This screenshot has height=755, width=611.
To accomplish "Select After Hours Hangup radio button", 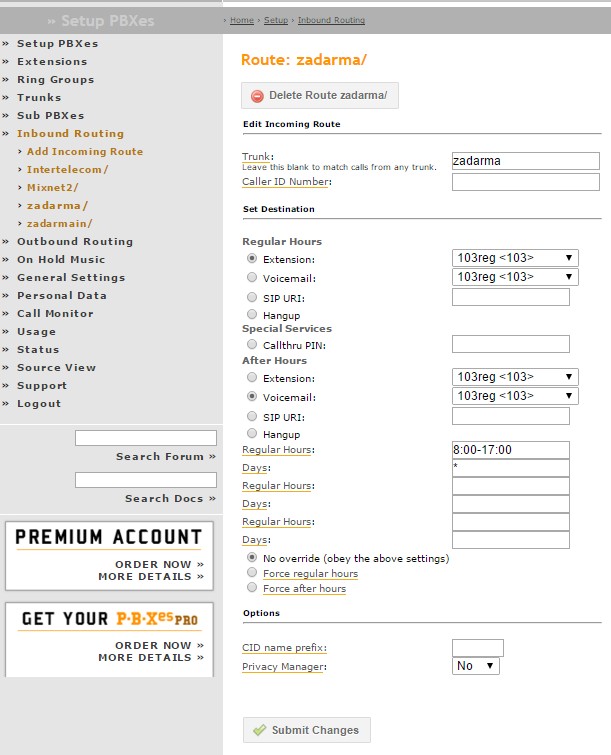I will coord(252,433).
